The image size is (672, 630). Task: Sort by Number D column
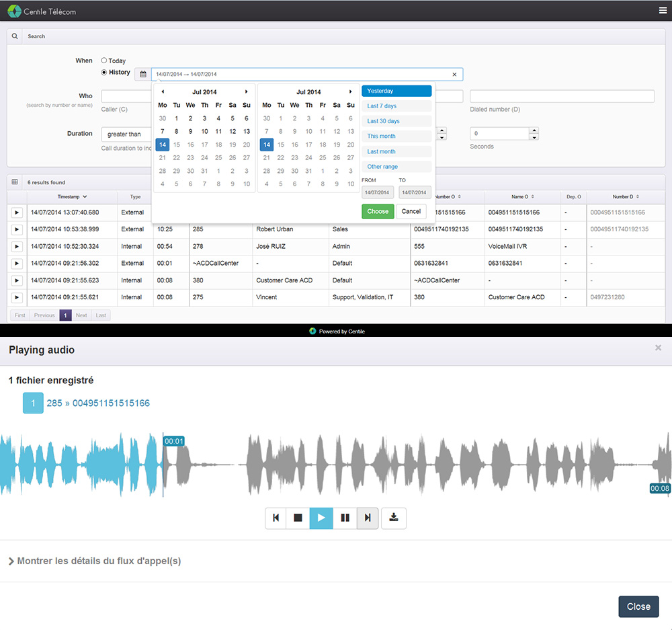[x=625, y=197]
